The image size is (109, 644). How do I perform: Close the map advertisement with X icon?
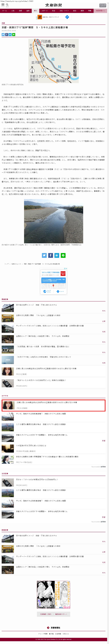click(x=66, y=269)
